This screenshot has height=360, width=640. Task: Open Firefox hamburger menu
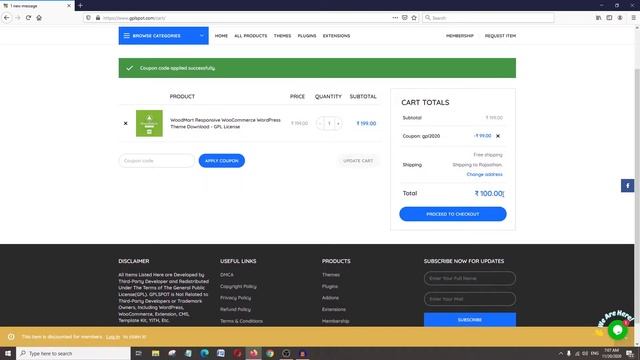[x=633, y=18]
